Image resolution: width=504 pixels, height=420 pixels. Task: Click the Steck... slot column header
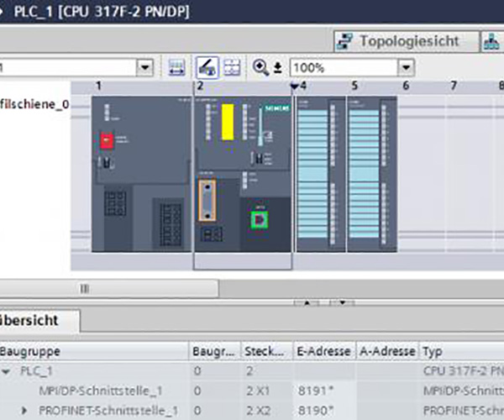pos(266,351)
